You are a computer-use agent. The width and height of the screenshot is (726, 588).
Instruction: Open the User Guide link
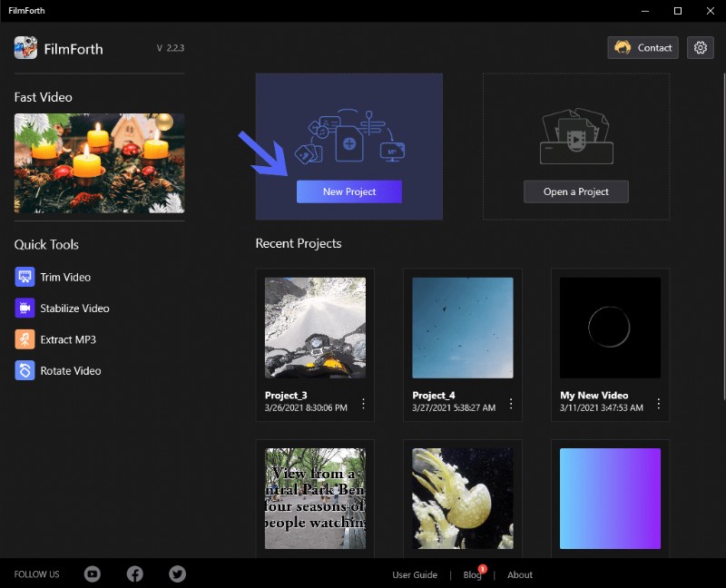[415, 574]
